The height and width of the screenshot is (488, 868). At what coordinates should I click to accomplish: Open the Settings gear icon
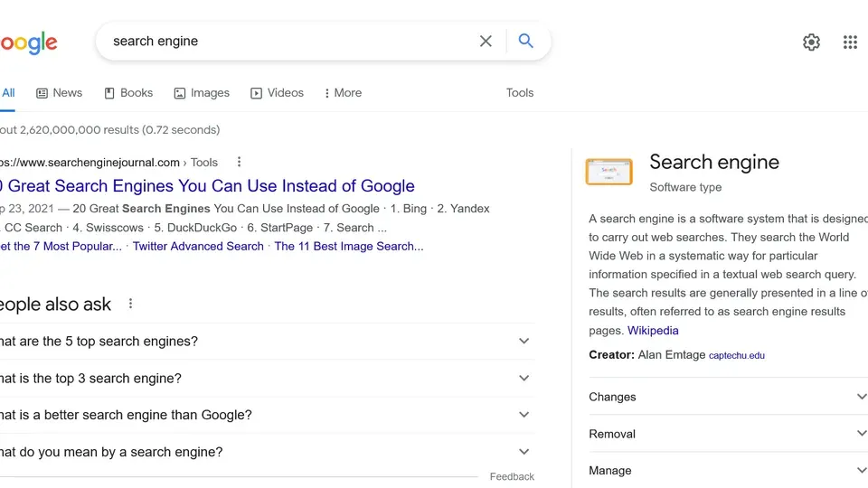click(x=811, y=42)
